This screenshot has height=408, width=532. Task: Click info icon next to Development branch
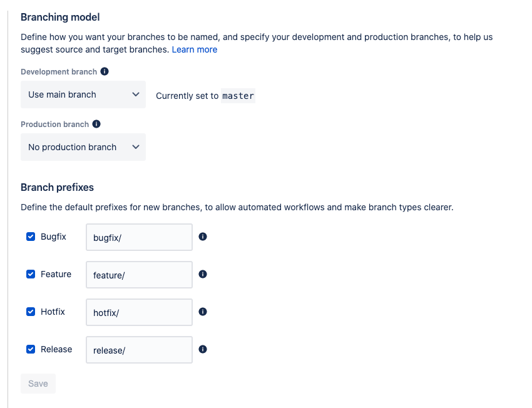tap(105, 71)
